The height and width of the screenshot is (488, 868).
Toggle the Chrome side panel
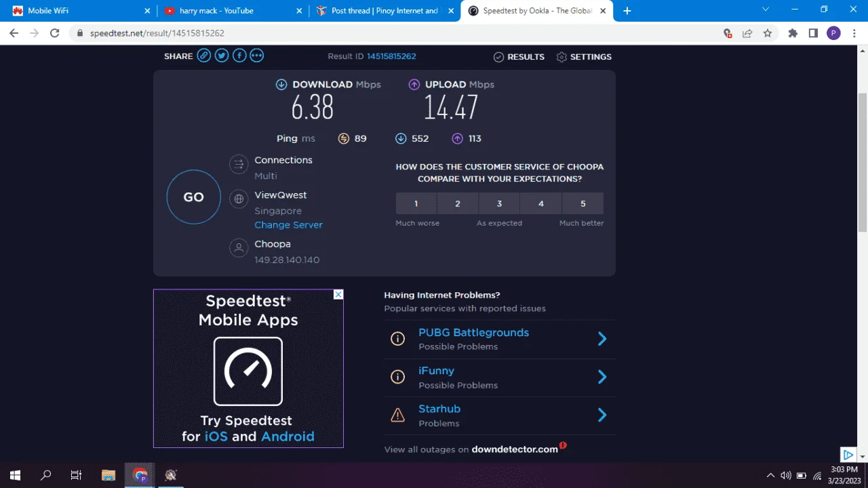(813, 33)
